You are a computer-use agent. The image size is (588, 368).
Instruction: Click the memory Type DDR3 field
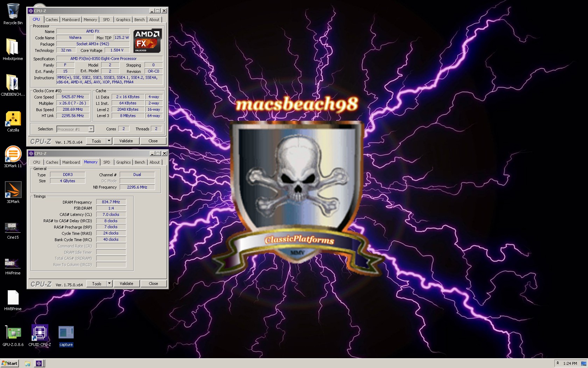coord(68,175)
